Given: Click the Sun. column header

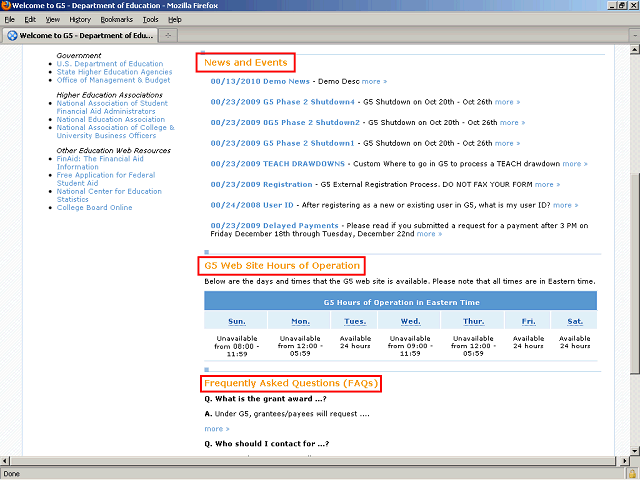Looking at the screenshot, I should [237, 321].
